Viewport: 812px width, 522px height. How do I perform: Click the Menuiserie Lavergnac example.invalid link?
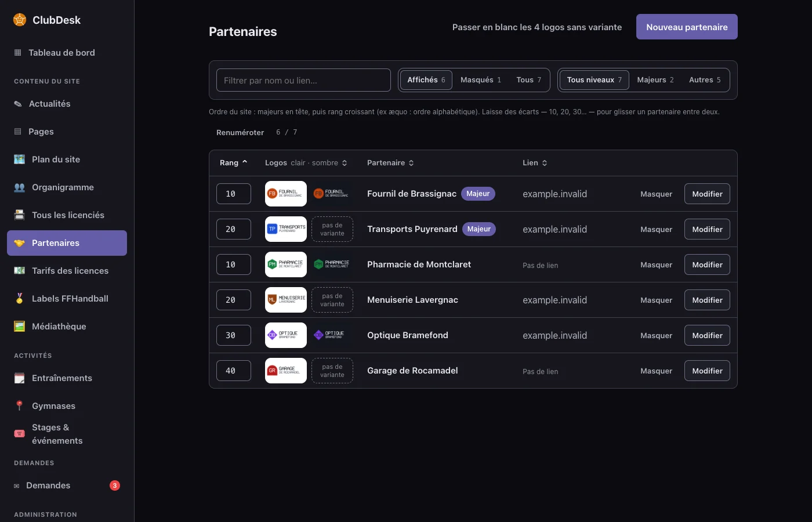tap(554, 300)
